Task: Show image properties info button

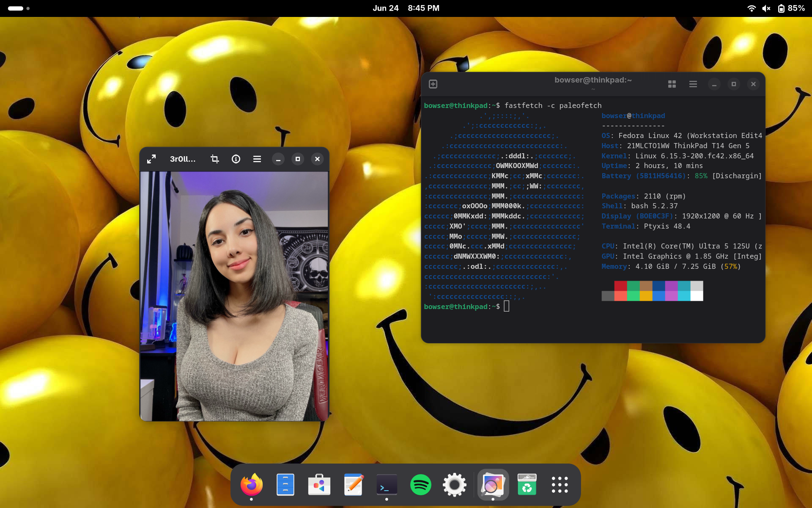Action: pyautogui.click(x=236, y=159)
